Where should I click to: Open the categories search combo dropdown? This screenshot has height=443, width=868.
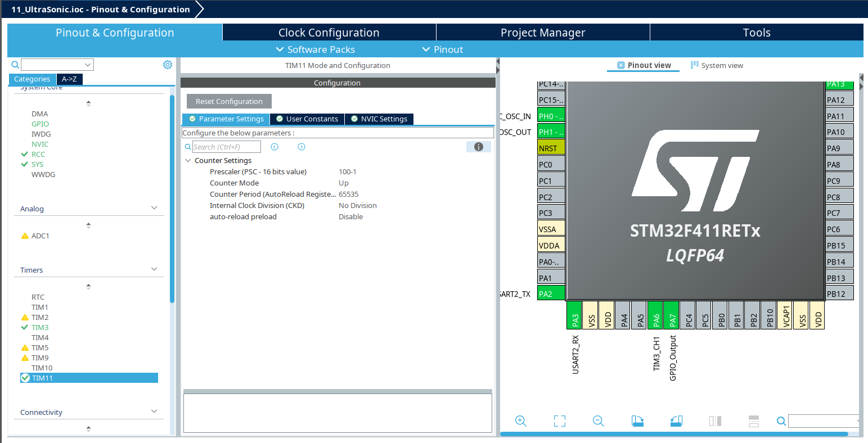coord(88,65)
